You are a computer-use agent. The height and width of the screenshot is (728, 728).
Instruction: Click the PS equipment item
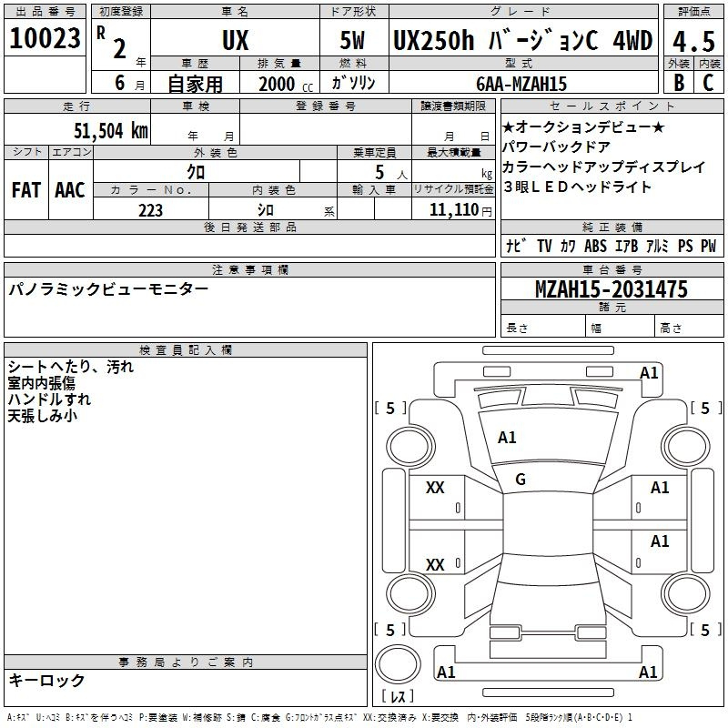[x=685, y=246]
